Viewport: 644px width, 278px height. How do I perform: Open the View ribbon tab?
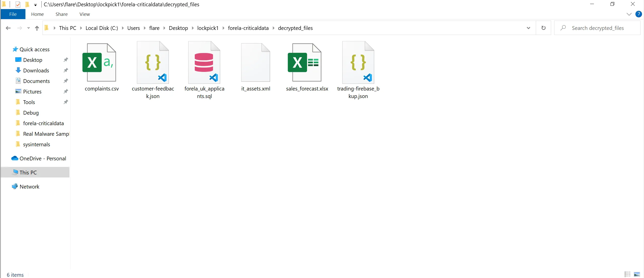85,14
